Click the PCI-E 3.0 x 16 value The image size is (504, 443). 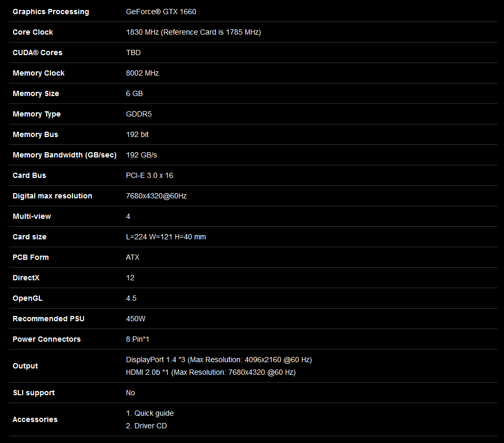(150, 175)
